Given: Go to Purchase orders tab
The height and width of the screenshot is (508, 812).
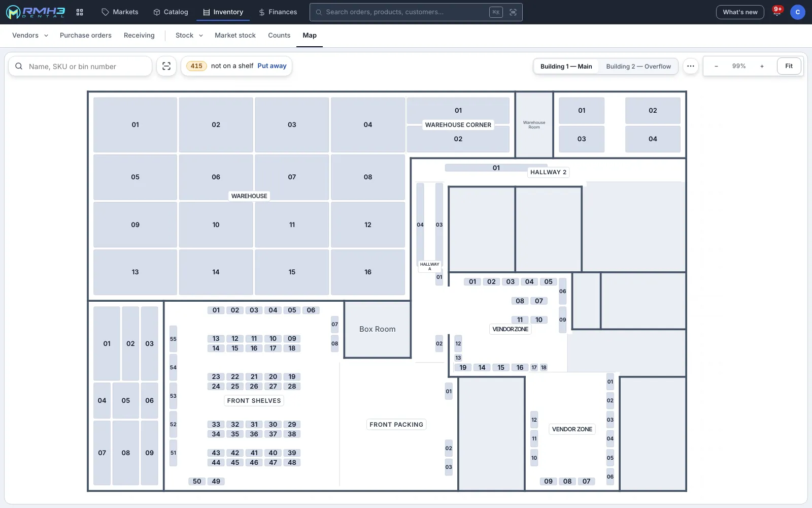Looking at the screenshot, I should [86, 36].
